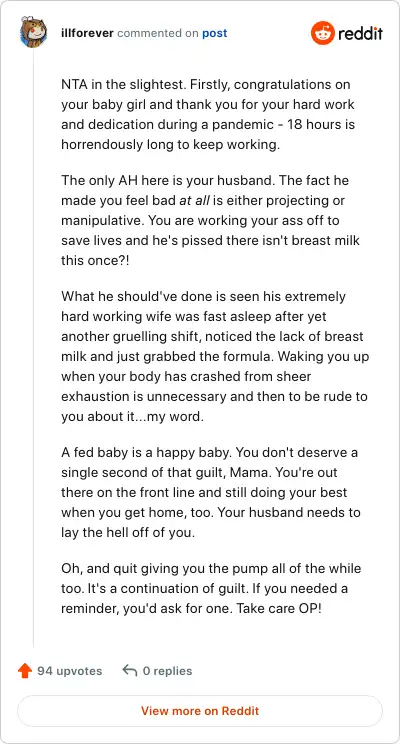Click the reddit wordmark text

click(x=361, y=34)
